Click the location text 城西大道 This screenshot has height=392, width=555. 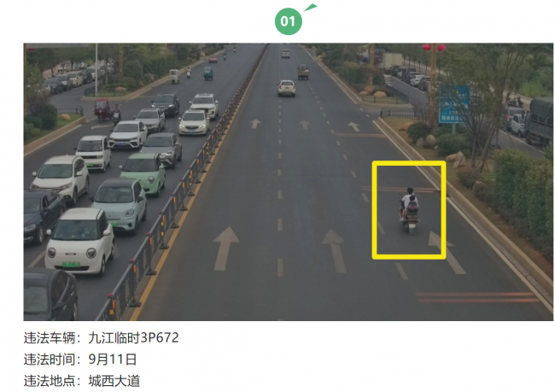pyautogui.click(x=114, y=381)
